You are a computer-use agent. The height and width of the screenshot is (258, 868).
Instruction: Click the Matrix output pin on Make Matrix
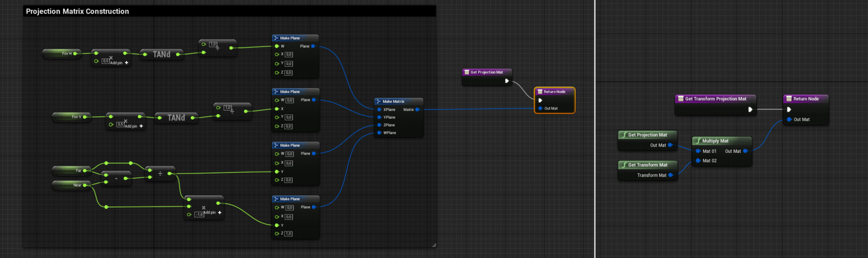[417, 109]
